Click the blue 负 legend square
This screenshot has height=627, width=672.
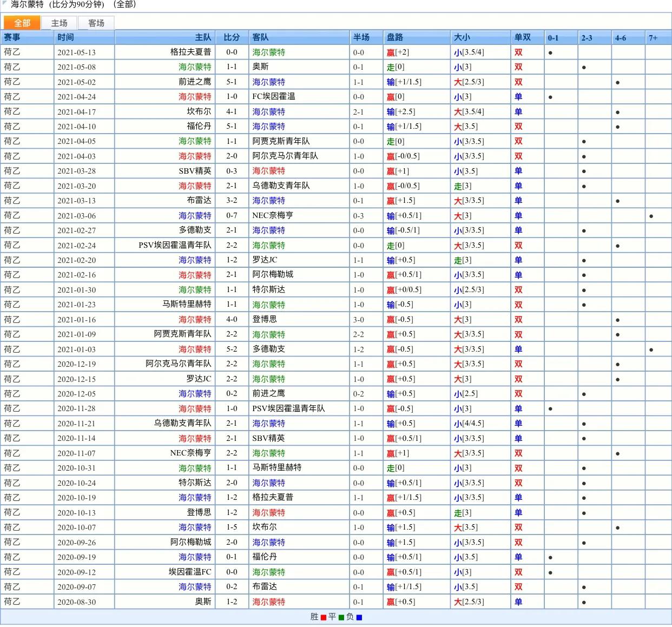tap(359, 617)
